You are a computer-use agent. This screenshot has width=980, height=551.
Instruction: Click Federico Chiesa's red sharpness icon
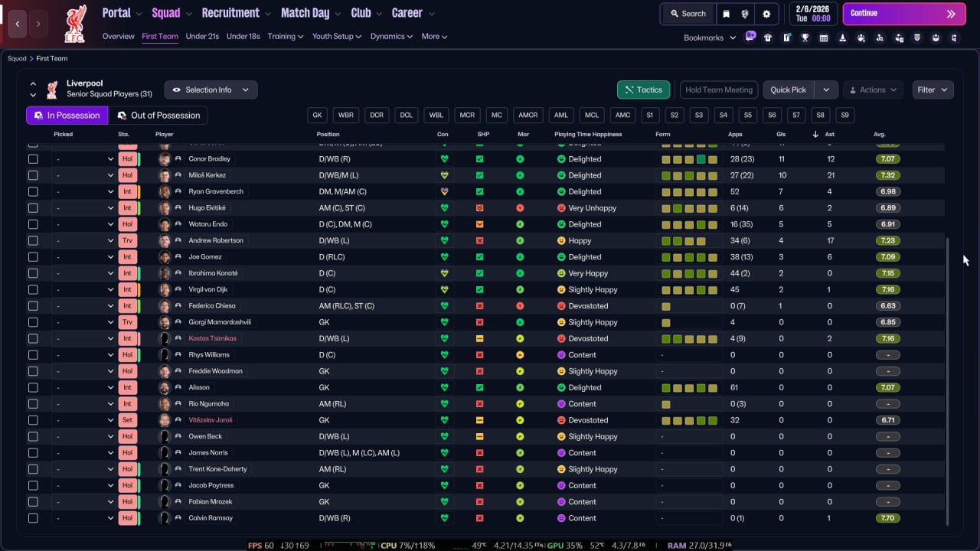tap(480, 306)
